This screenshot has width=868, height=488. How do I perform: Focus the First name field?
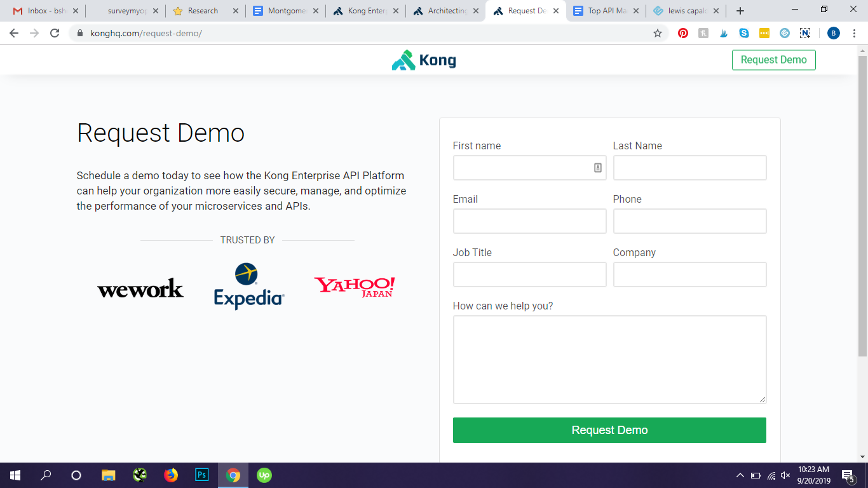(x=529, y=168)
